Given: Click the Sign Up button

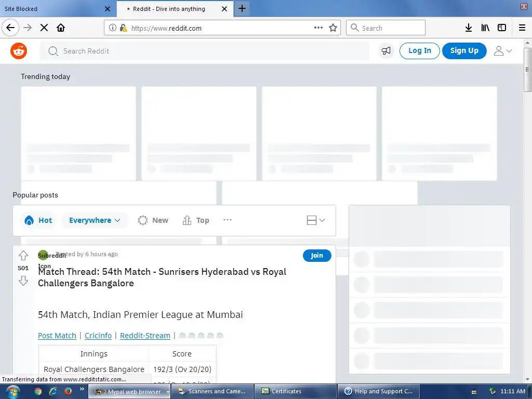Looking at the screenshot, I should 464,50.
